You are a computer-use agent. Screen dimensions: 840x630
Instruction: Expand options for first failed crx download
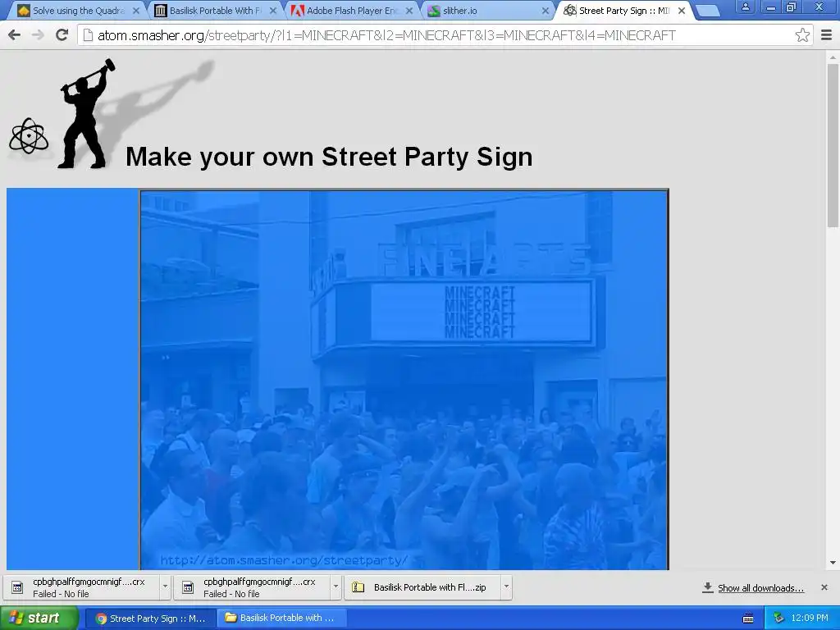[x=165, y=587]
